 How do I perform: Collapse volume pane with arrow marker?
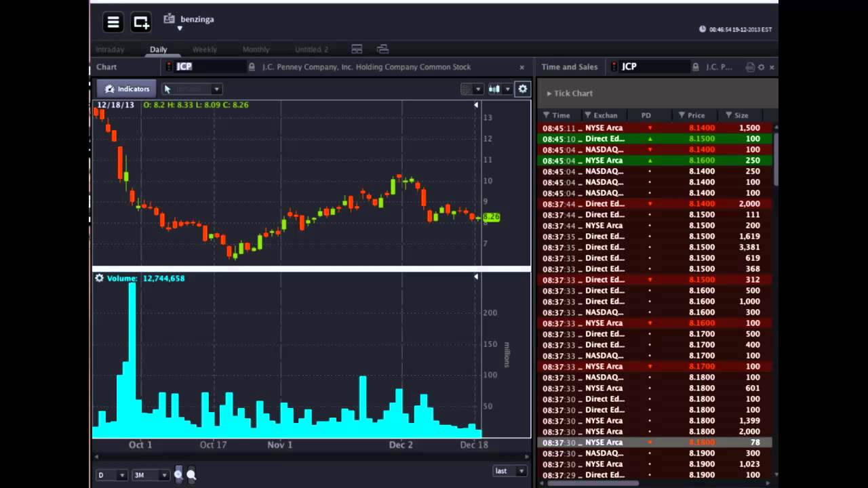476,277
